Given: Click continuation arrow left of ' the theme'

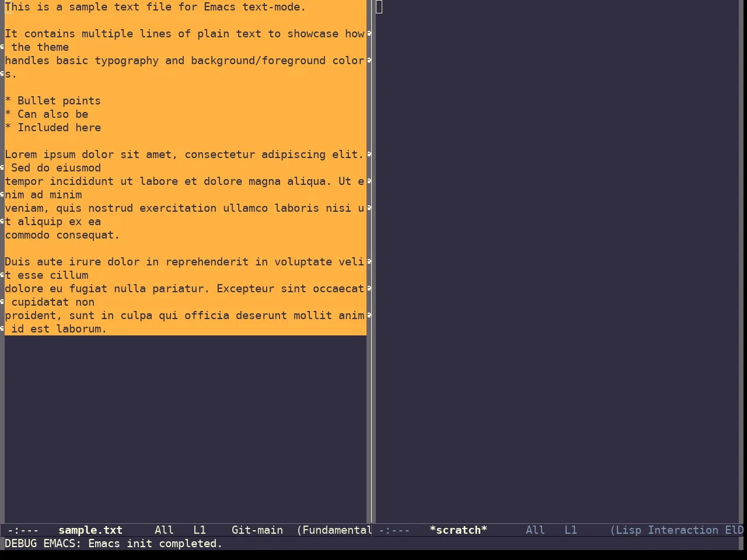Looking at the screenshot, I should click(2, 47).
